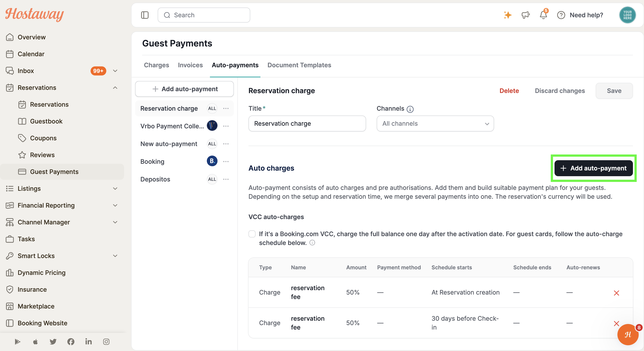644x351 pixels.
Task: Expand the Channel Manager section
Action: point(115,222)
